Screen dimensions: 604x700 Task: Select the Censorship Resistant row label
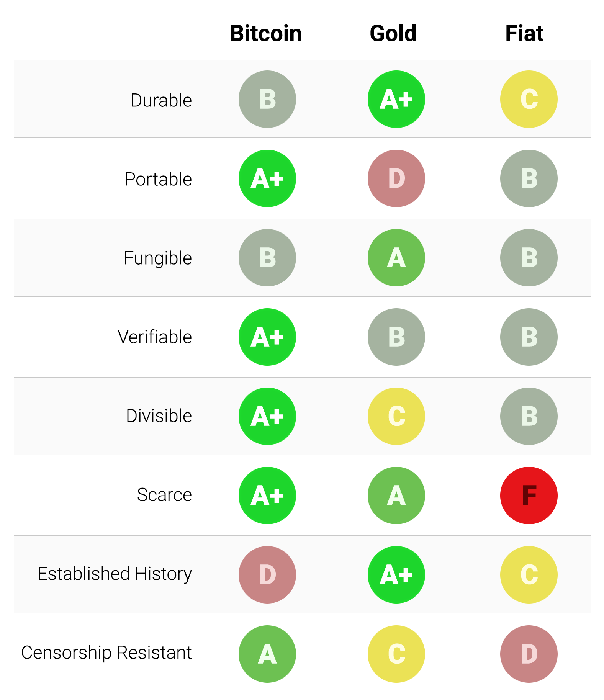pos(106,653)
